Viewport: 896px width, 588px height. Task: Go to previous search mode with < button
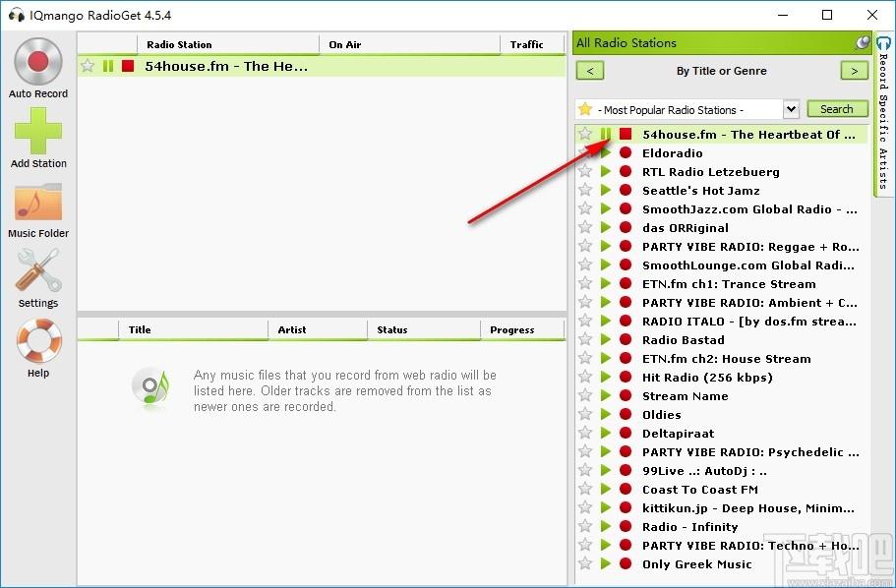pos(590,71)
